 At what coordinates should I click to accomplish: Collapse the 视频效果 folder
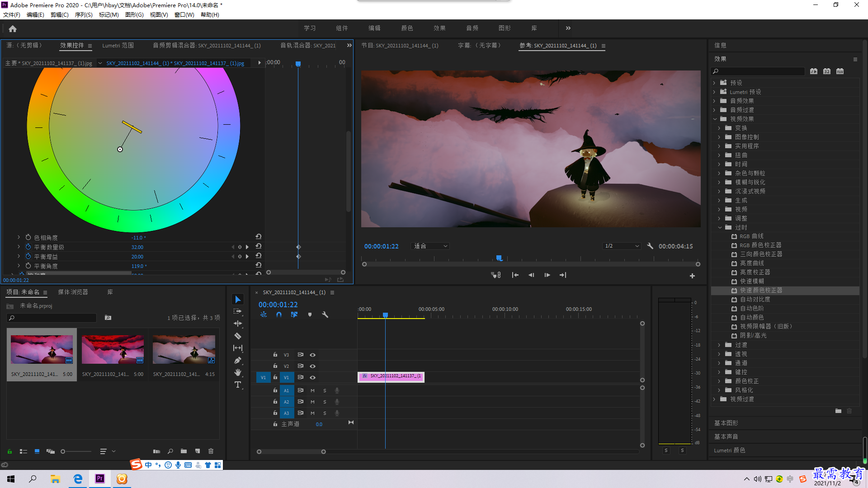coord(715,119)
